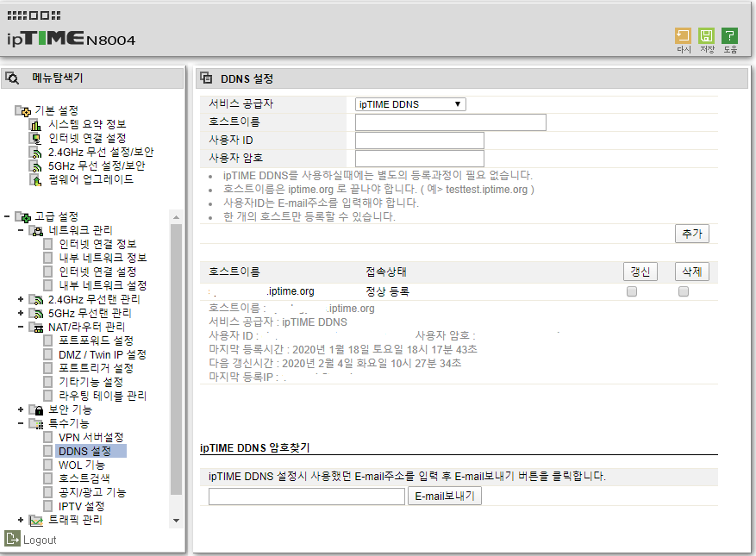756x556 pixels.
Task: Click the DDNS password recovery E-mail field
Action: click(x=307, y=497)
